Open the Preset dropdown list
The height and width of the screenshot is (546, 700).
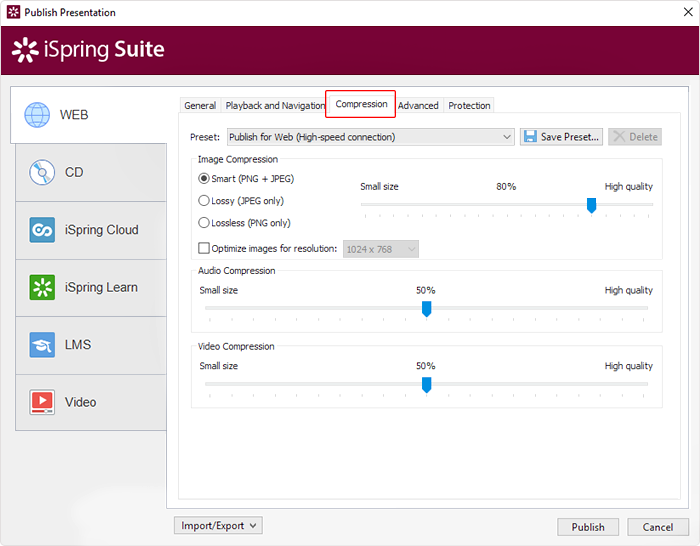(371, 137)
